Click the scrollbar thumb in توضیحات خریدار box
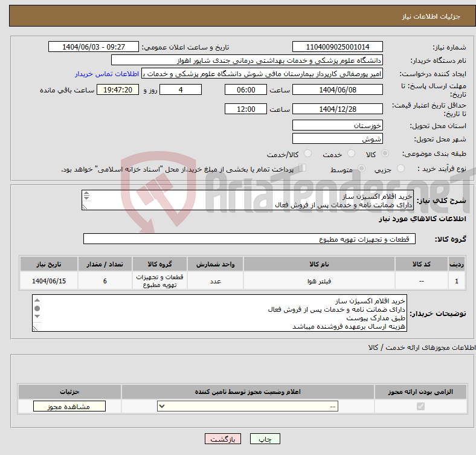This screenshot has height=455, width=476. pos(37,308)
